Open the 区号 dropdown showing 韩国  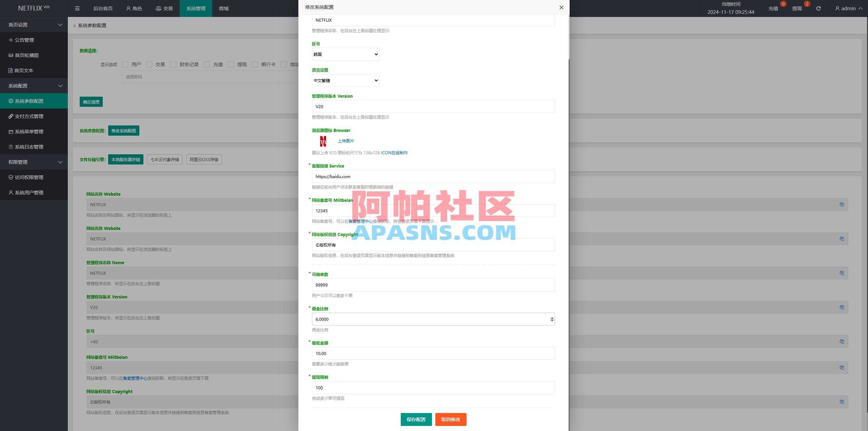tap(345, 54)
